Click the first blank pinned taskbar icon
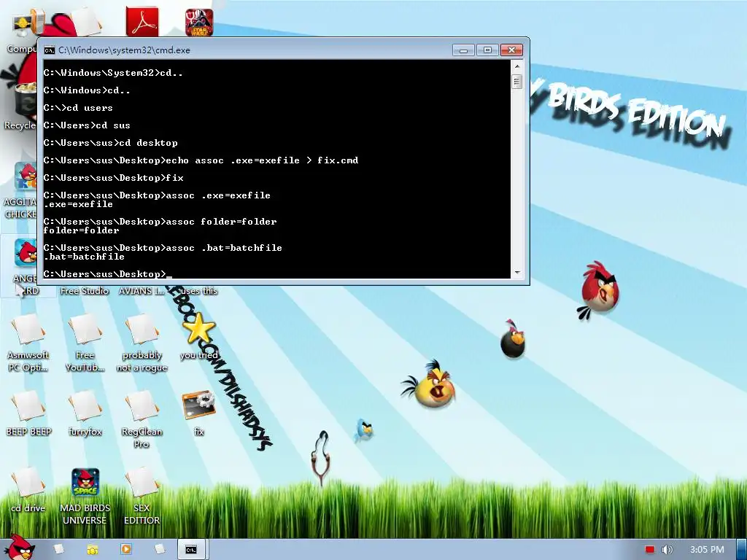The image size is (747, 560). (x=59, y=549)
